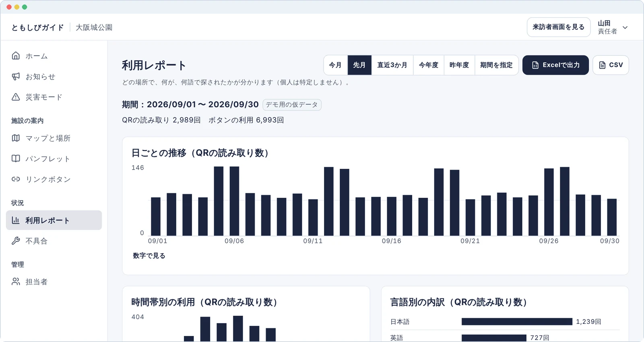Click the 言語別の内訳 card title
The width and height of the screenshot is (644, 342).
tap(459, 302)
